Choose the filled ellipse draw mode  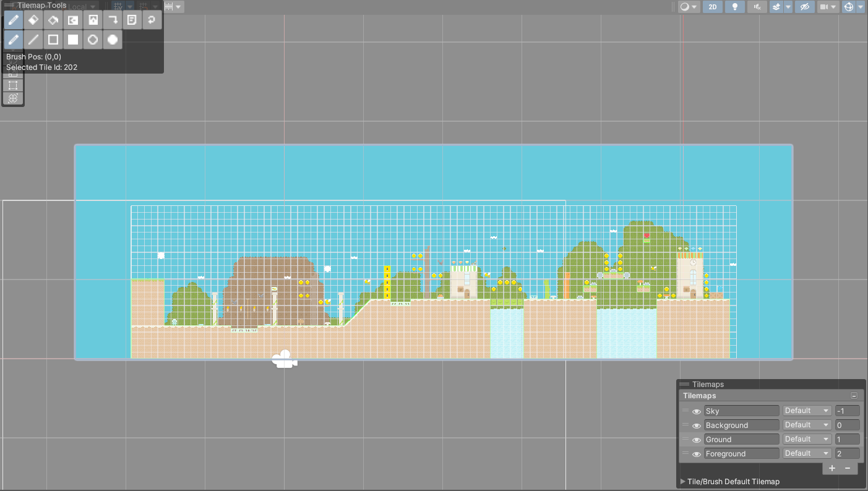(x=113, y=40)
